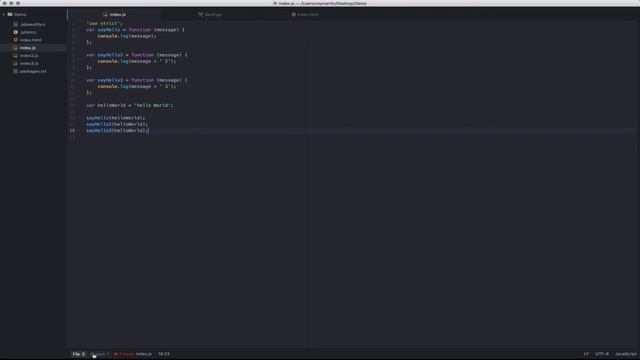Click the 'use strict' line of code
This screenshot has width=640, height=360.
pyautogui.click(x=104, y=23)
